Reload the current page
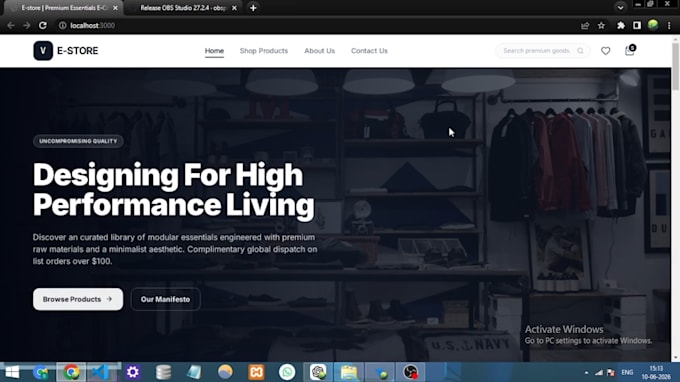The height and width of the screenshot is (382, 680). (42, 26)
